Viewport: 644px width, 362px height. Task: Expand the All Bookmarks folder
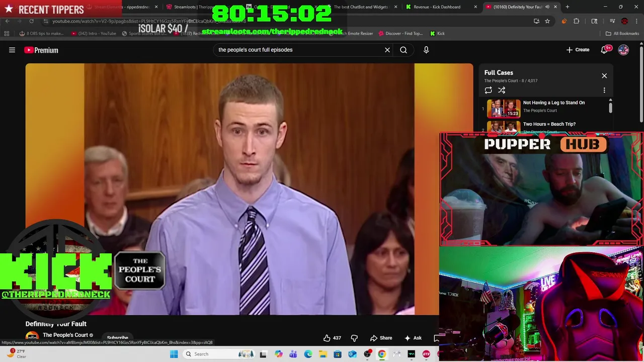click(x=622, y=33)
